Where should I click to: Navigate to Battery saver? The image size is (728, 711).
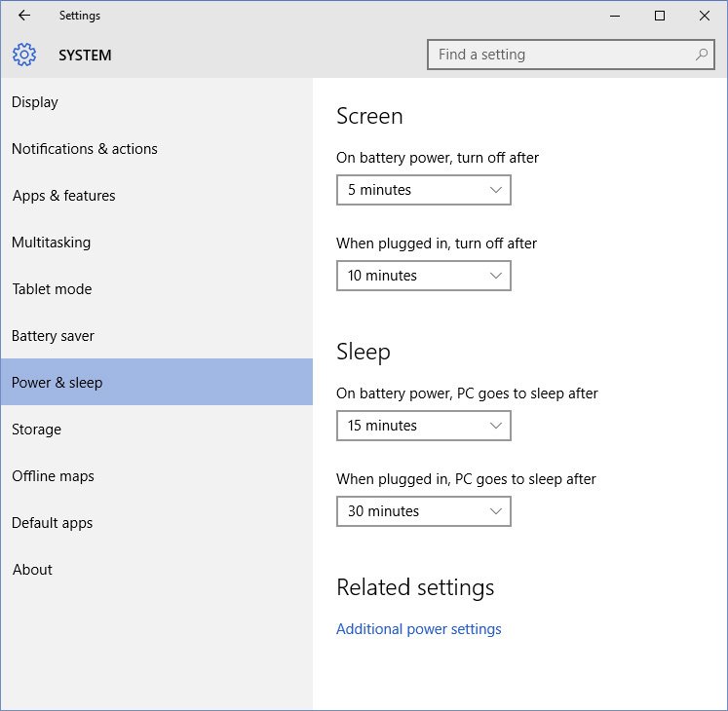coord(53,336)
